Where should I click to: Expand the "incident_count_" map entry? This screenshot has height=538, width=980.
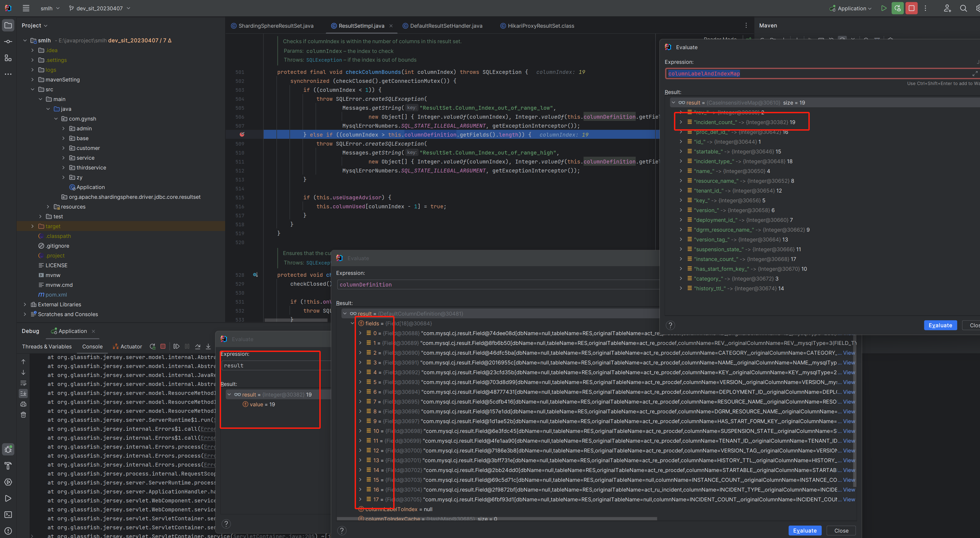pyautogui.click(x=680, y=122)
